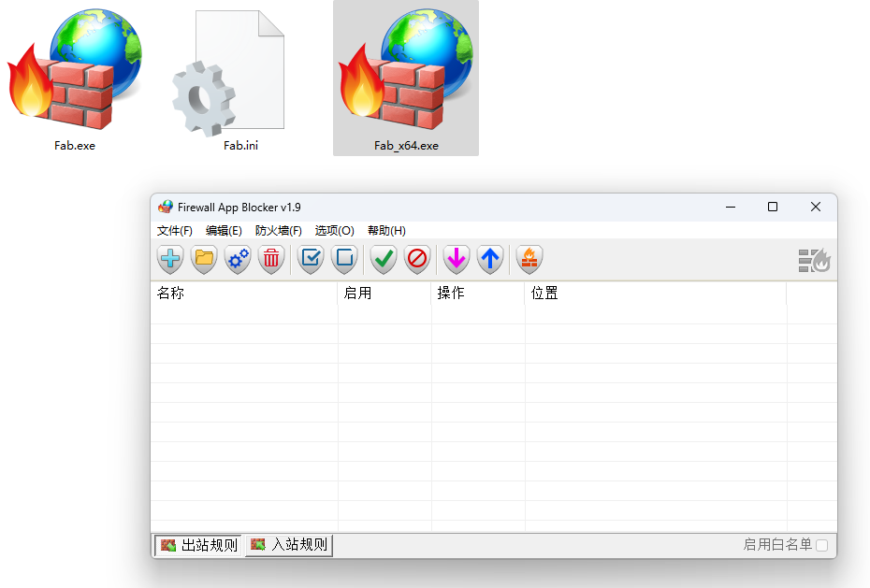Select the red block rule icon
Viewport: 870px width, 588px height.
click(x=416, y=259)
